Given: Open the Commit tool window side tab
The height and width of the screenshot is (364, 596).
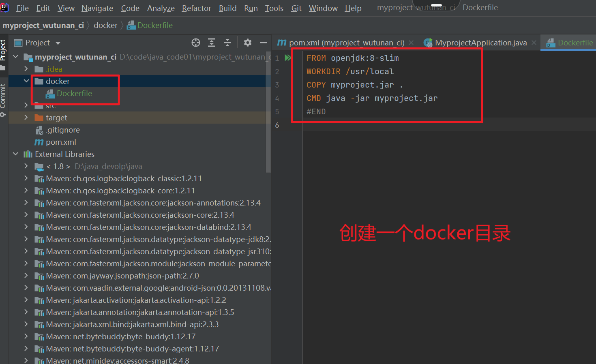Looking at the screenshot, I should 3,100.
